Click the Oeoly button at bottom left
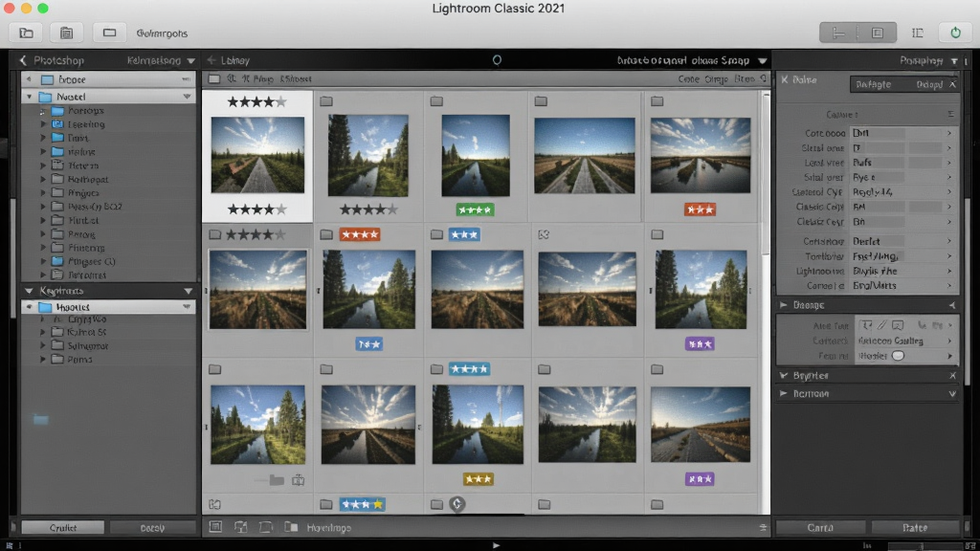 point(152,528)
